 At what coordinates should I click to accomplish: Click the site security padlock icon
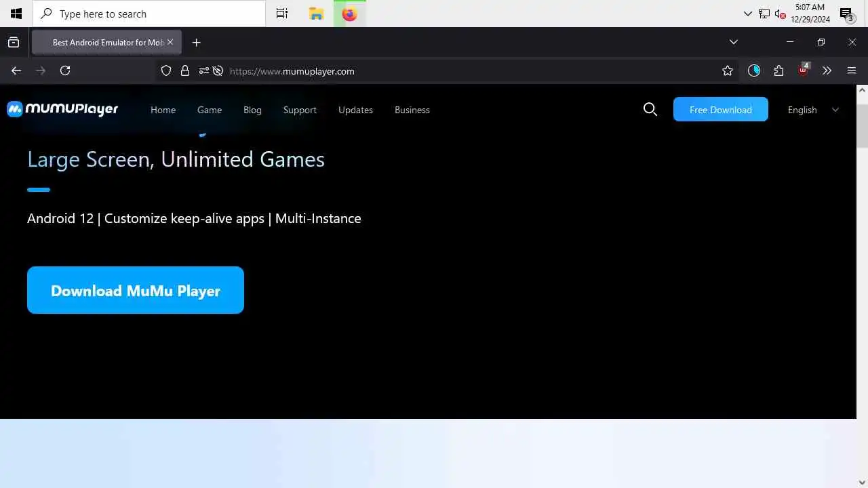coord(184,70)
